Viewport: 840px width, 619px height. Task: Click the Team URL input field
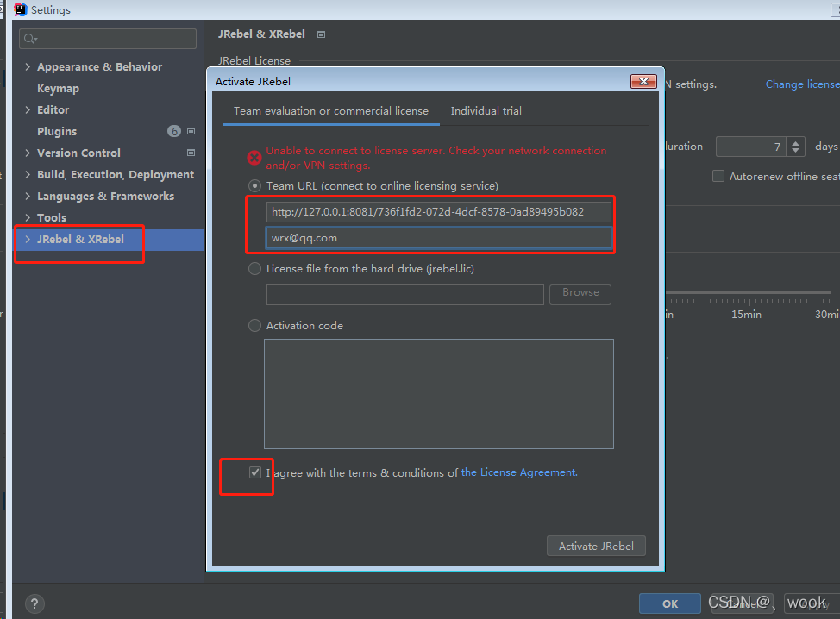pyautogui.click(x=439, y=211)
